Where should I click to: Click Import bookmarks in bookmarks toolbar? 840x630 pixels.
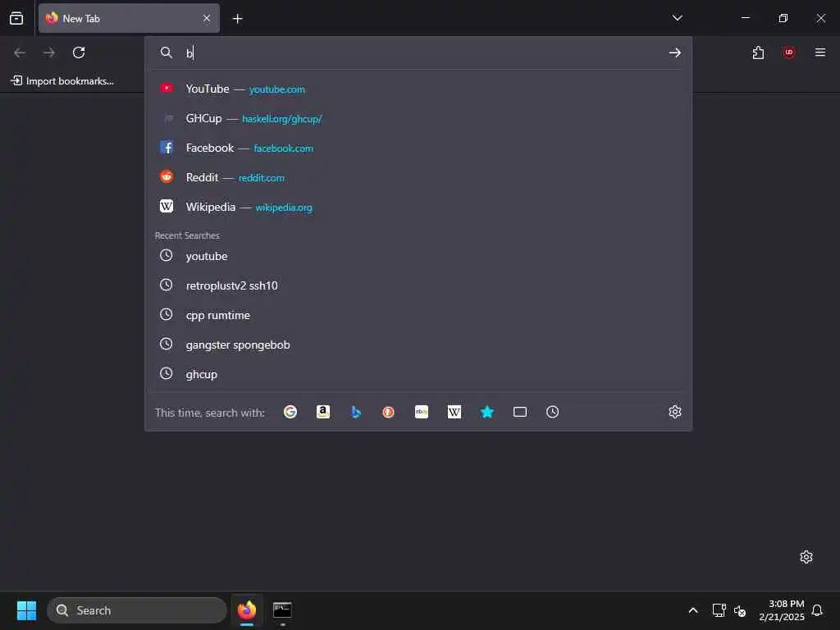coord(62,81)
